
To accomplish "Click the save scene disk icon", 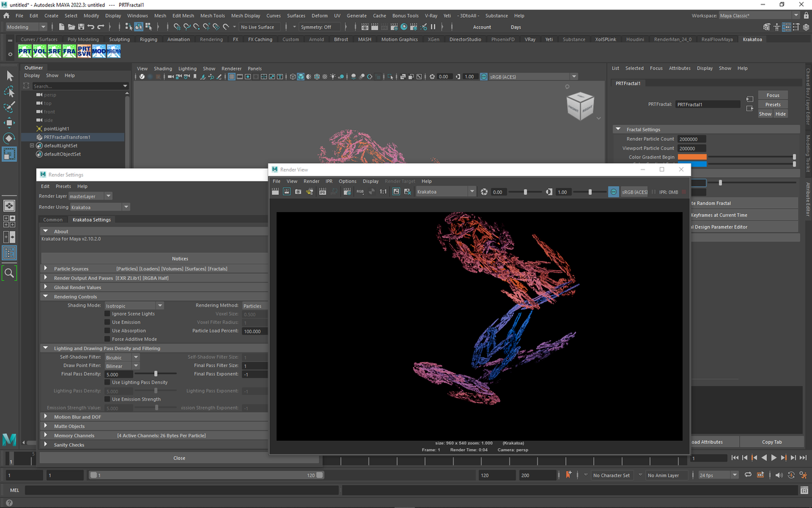I will [81, 27].
